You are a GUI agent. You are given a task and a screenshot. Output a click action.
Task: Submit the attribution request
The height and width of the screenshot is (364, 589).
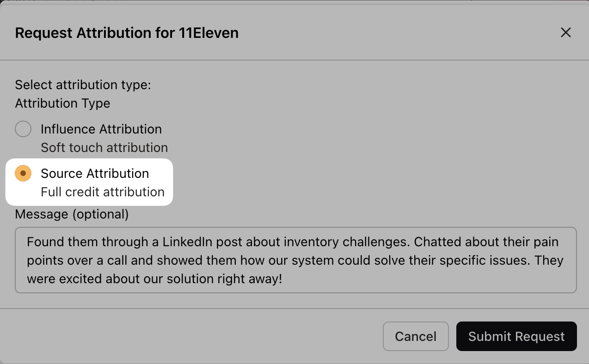coord(516,336)
